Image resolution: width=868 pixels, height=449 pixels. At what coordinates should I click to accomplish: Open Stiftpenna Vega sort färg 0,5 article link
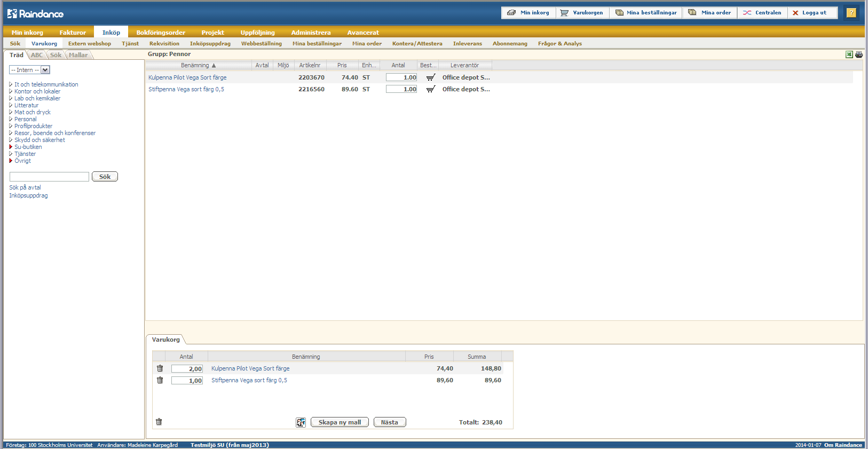pos(186,89)
